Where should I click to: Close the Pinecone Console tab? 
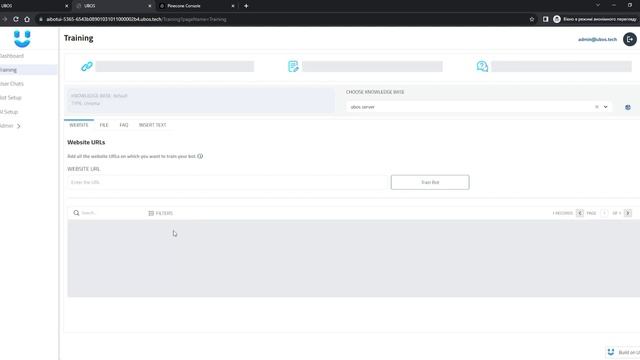click(x=233, y=6)
